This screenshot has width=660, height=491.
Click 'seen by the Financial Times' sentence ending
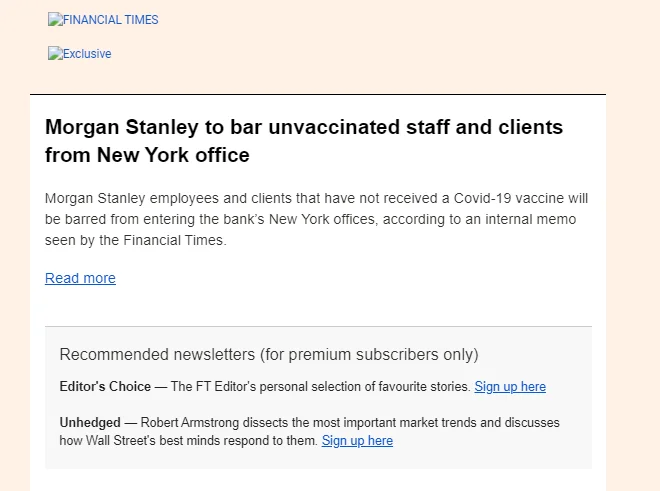coord(136,240)
